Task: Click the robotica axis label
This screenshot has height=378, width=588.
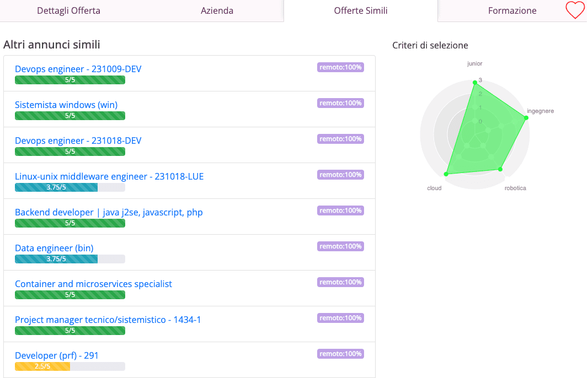Action: 515,188
